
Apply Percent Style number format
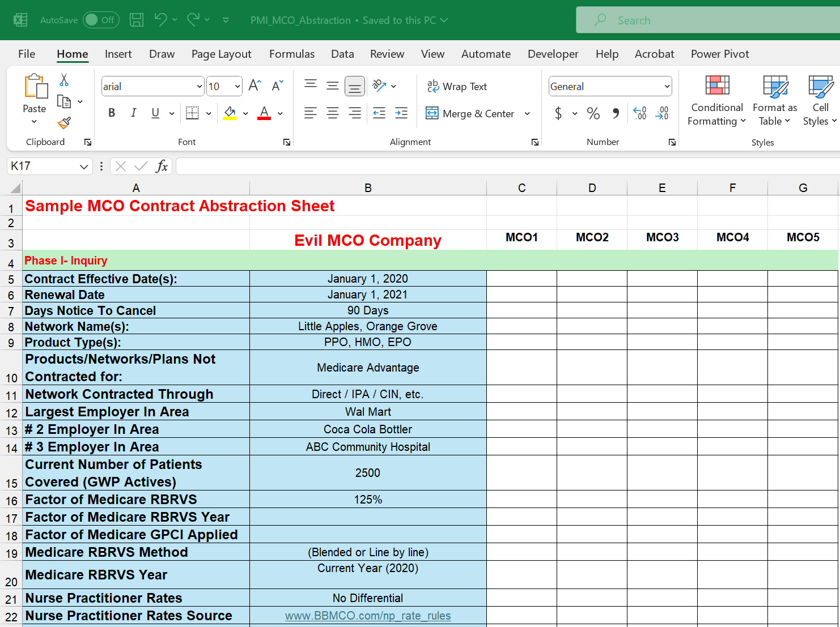point(593,113)
